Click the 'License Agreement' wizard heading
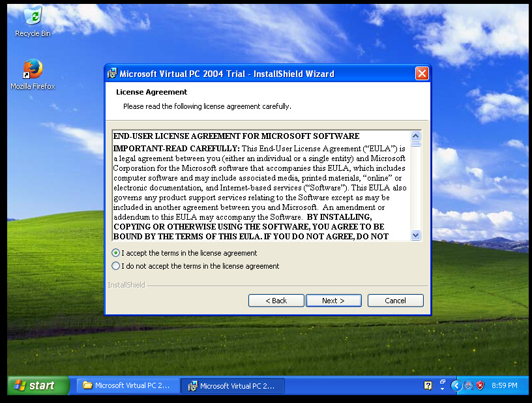The width and height of the screenshot is (532, 403). (x=151, y=92)
